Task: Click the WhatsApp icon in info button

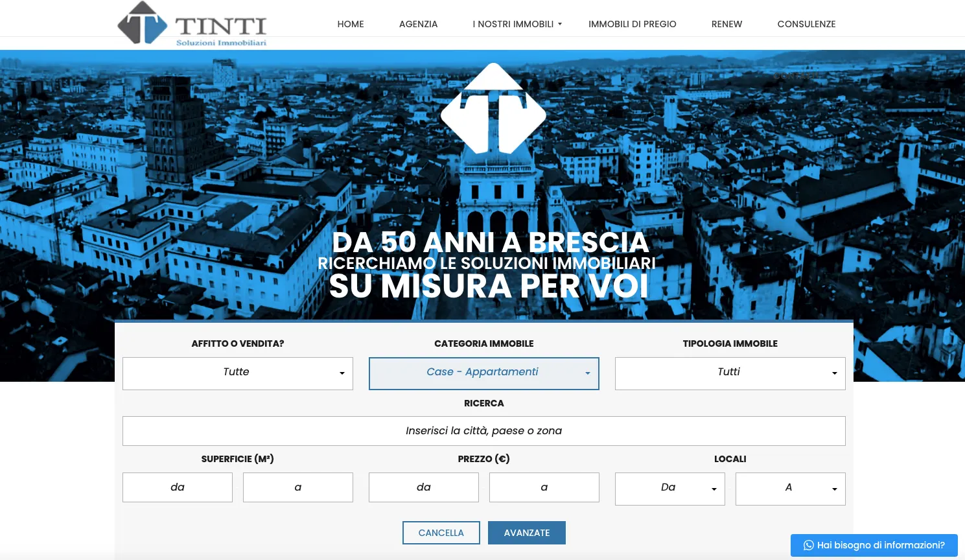Action: coord(808,545)
